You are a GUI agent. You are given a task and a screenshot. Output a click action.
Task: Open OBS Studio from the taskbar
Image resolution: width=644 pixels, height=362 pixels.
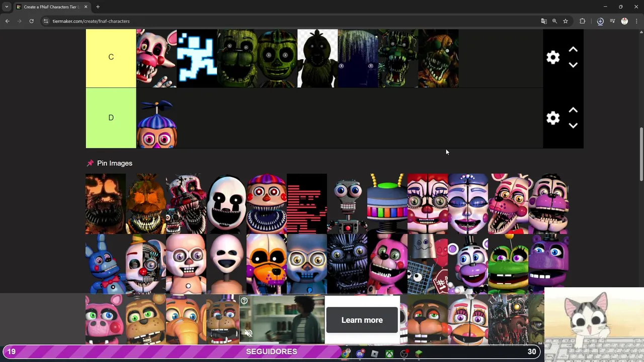pos(404,354)
